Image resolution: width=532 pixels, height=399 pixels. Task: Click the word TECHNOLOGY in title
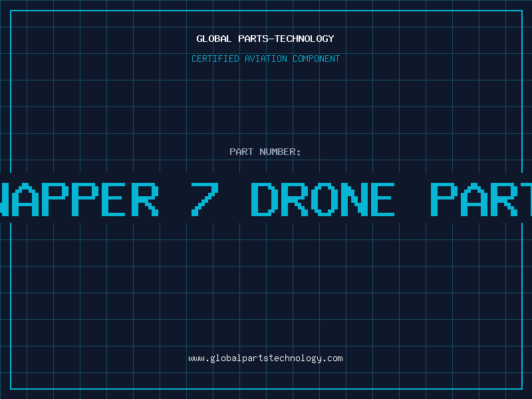tap(305, 39)
